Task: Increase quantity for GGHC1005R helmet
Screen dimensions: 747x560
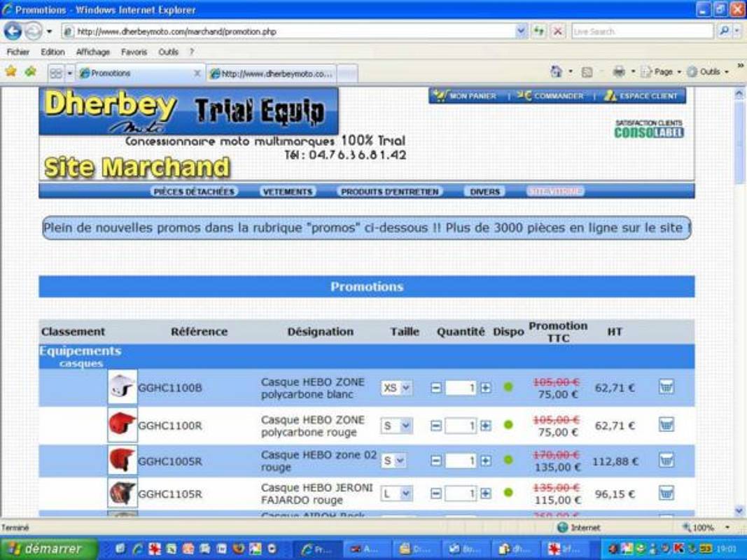Action: point(485,461)
